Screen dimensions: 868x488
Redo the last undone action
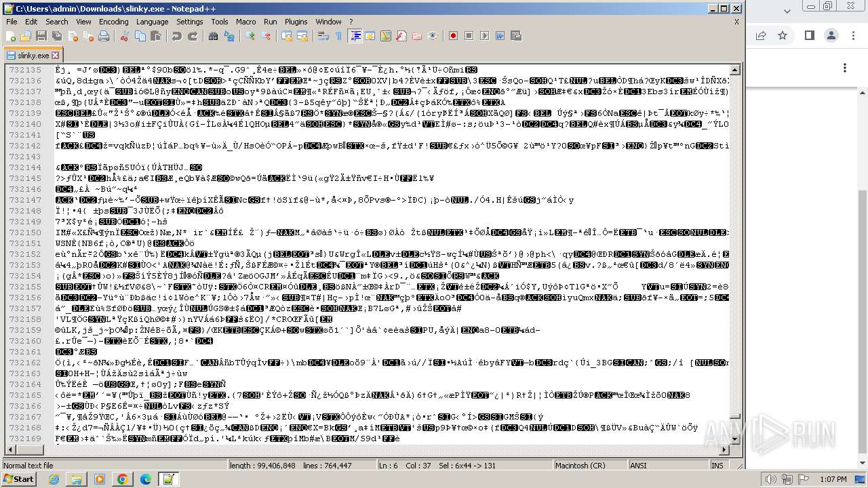[192, 36]
